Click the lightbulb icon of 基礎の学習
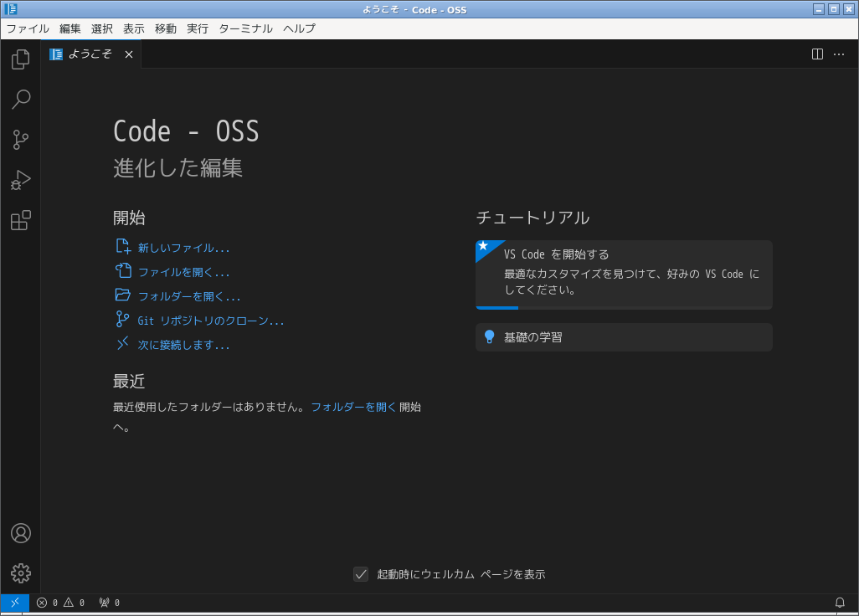Image resolution: width=859 pixels, height=616 pixels. click(489, 336)
